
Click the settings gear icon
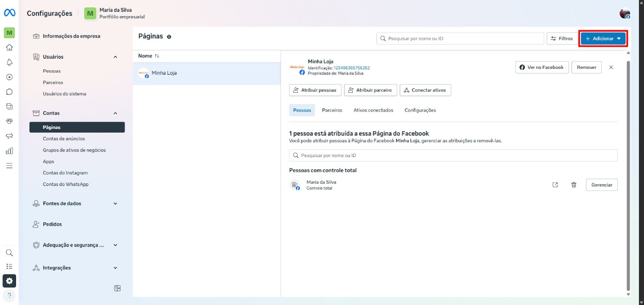[9, 280]
